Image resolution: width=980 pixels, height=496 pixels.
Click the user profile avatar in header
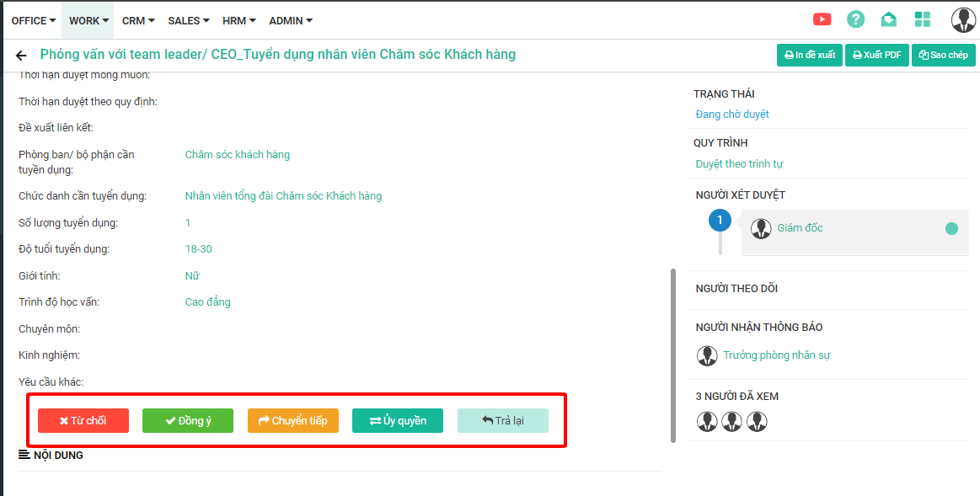962,19
